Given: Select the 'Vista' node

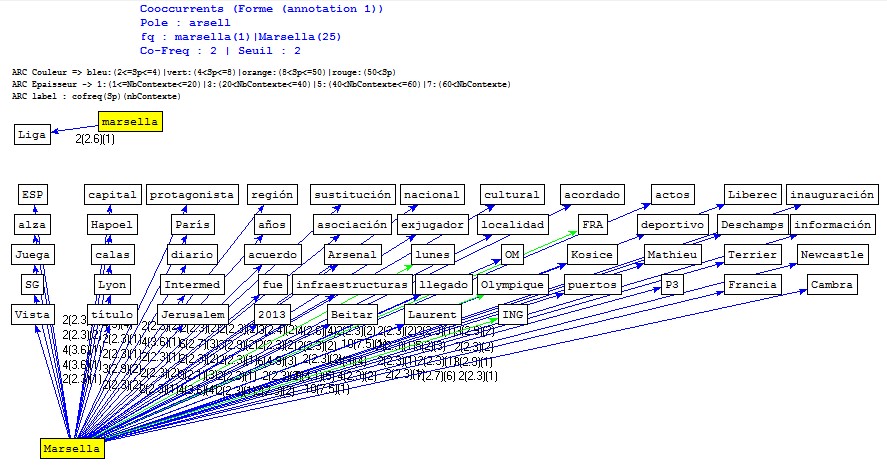Looking at the screenshot, I should (x=32, y=314).
